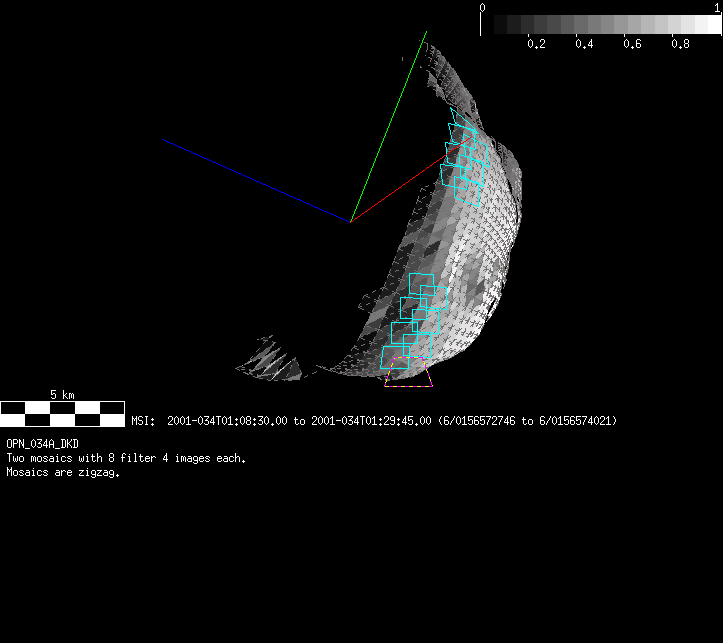Click the 0.2 label on grayscale bar
Screen dimensions: 723x643
pyautogui.click(x=536, y=44)
